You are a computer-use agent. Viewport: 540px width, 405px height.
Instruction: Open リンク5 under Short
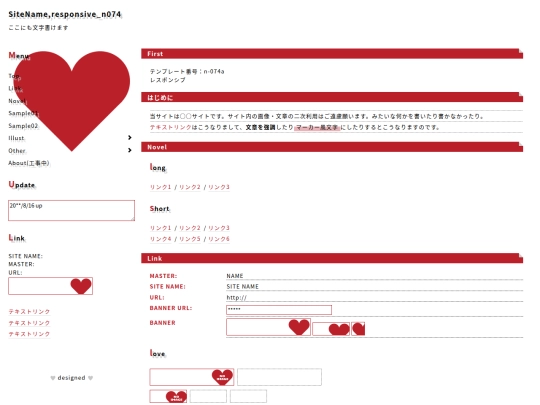click(190, 239)
